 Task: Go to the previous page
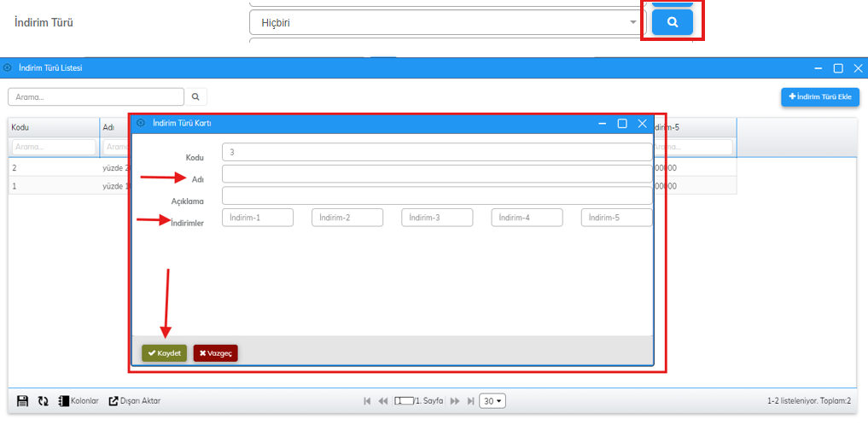tap(383, 401)
